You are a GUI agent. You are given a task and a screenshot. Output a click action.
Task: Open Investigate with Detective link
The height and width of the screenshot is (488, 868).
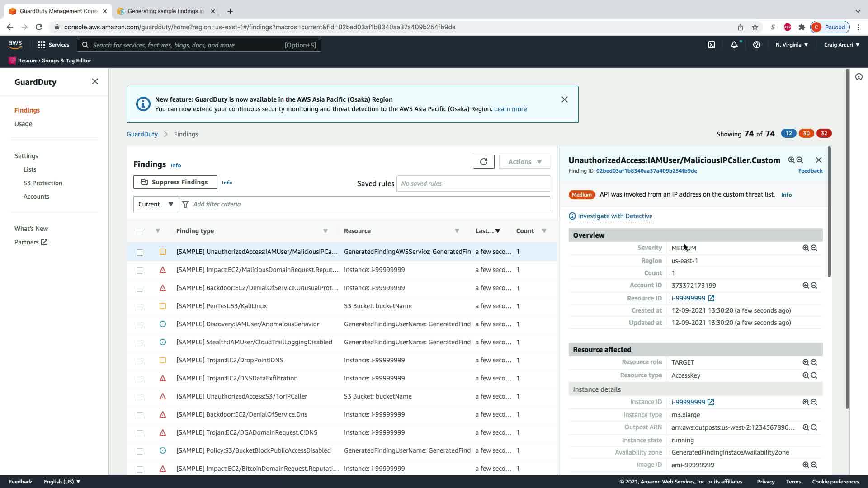coord(614,216)
